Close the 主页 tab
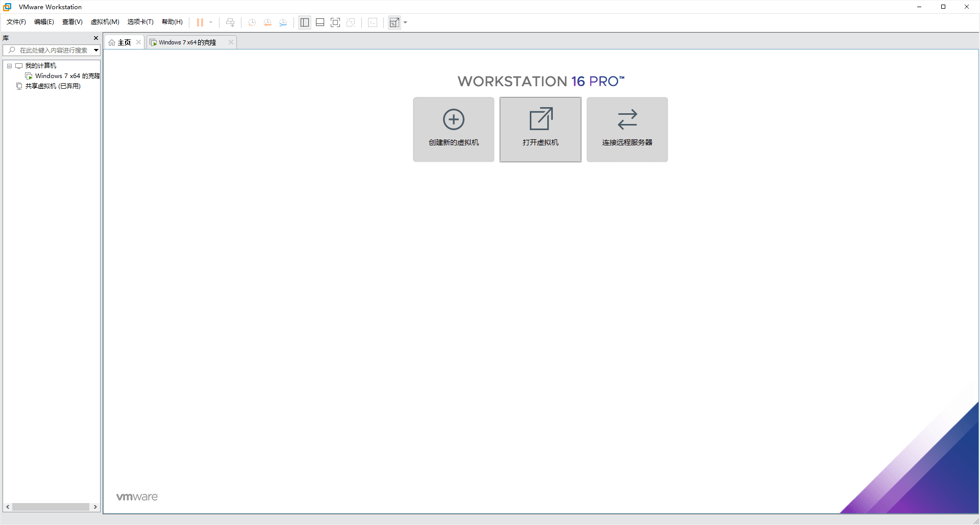 pyautogui.click(x=138, y=42)
